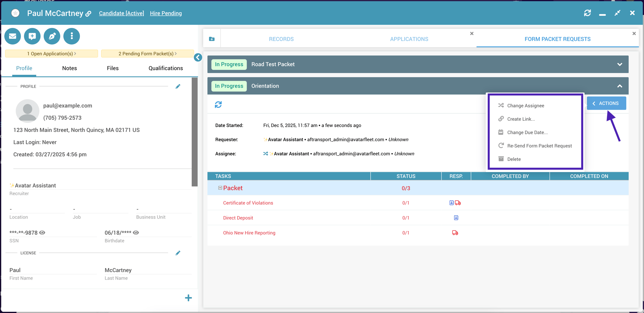Open the three-dot more options button

(x=72, y=36)
